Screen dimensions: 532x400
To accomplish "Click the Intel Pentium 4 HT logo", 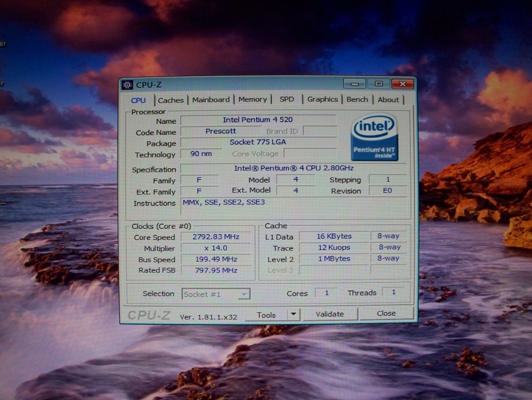I will tap(374, 137).
